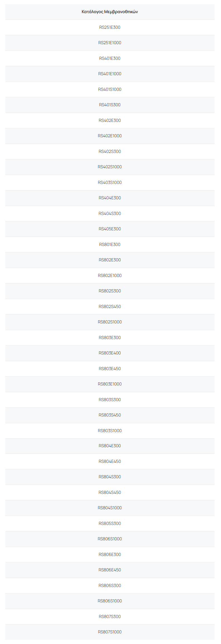Viewport: 221px width, 644px height.
Task: Select the RS803E400 item
Action: coord(110,353)
